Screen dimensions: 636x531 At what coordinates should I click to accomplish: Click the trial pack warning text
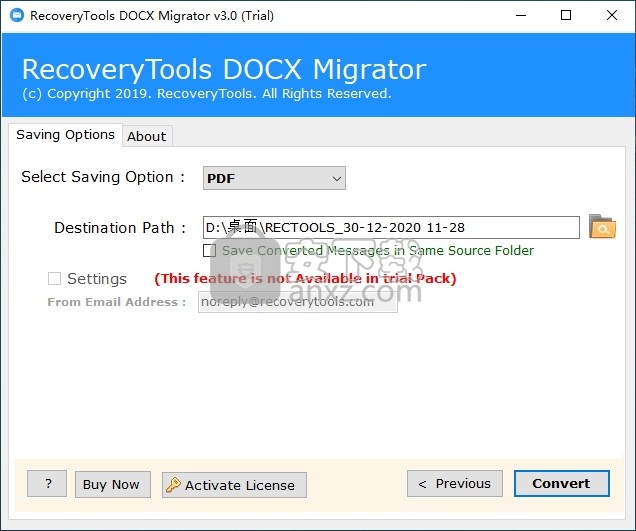[x=305, y=279]
